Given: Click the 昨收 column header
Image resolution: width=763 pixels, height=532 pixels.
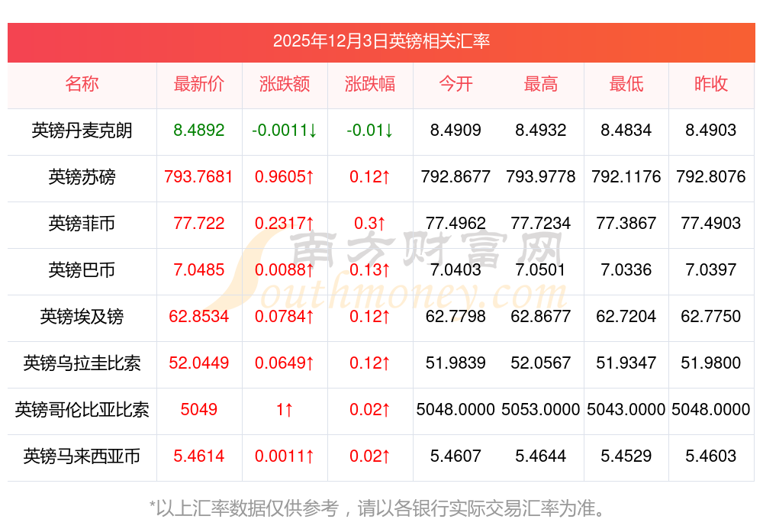Looking at the screenshot, I should point(711,84).
